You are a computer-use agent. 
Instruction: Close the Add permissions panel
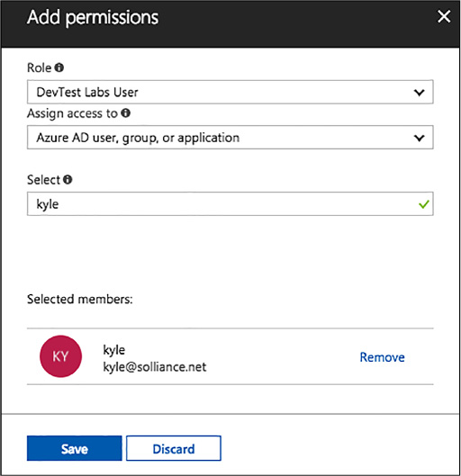coord(444,16)
